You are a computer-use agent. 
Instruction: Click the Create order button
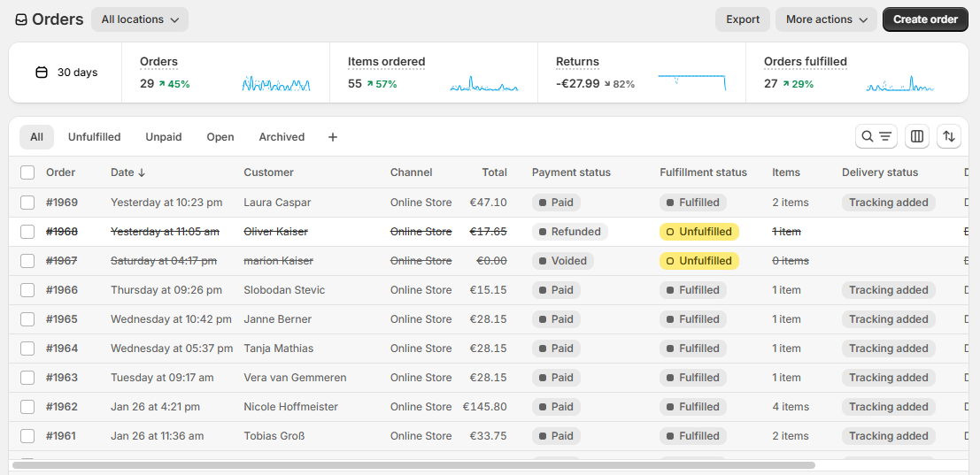(926, 19)
